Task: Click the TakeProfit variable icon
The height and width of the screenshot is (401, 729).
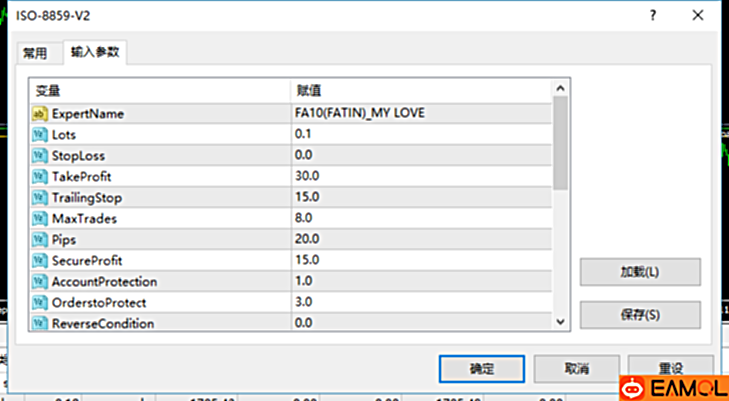Action: (x=40, y=176)
